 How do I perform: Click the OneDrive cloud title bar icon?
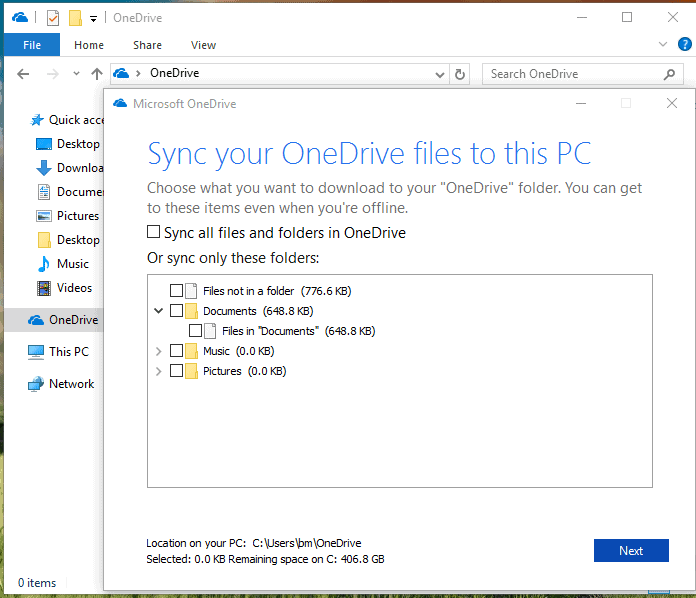point(20,18)
